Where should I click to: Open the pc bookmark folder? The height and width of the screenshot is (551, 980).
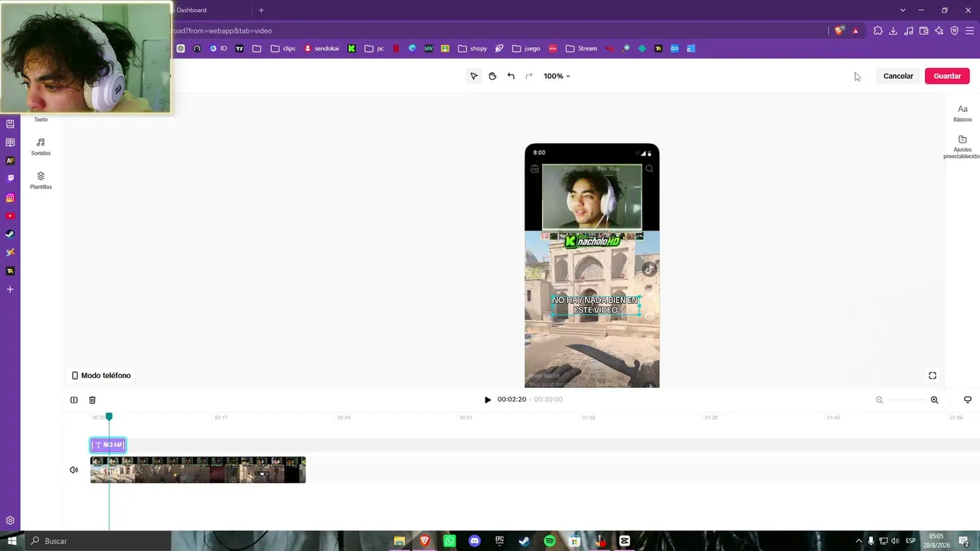tap(374, 48)
